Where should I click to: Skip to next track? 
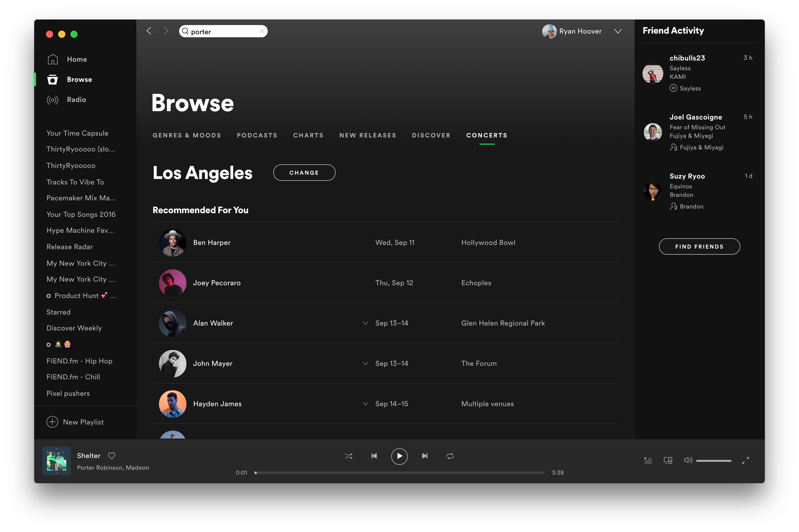pos(425,456)
